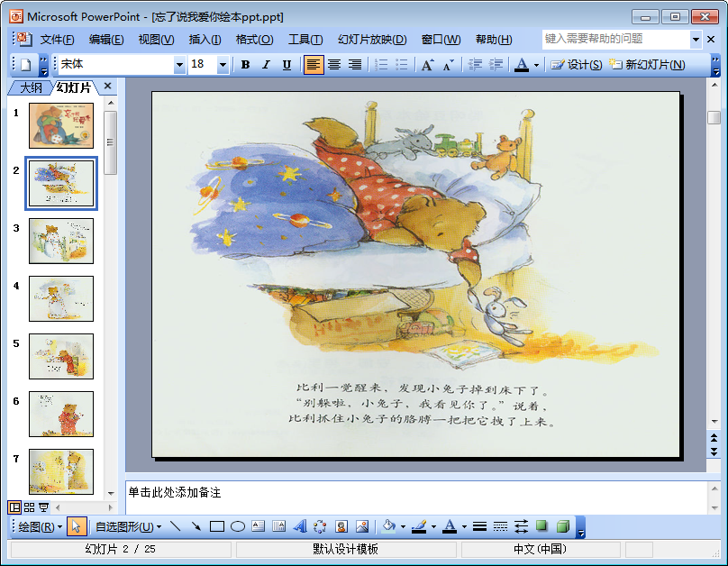Image resolution: width=728 pixels, height=566 pixels.
Task: Click the font size field showing 18
Action: tap(203, 64)
